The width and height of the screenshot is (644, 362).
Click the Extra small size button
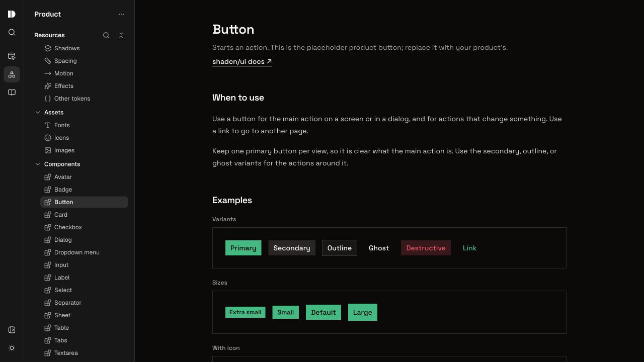(246, 312)
